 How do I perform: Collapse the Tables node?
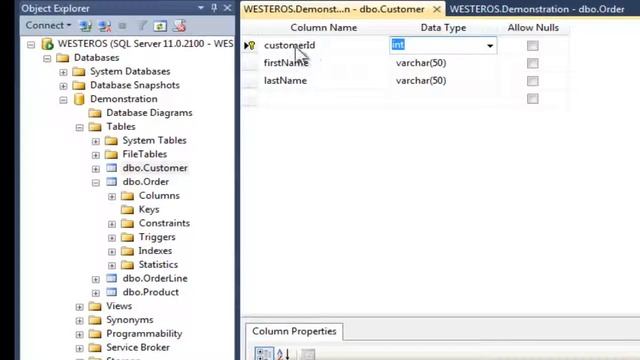[79, 127]
